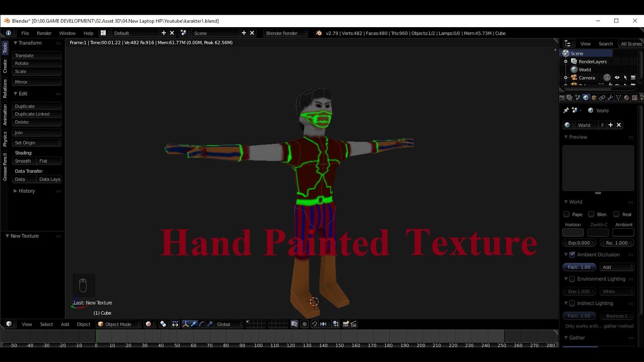Select the scale manipulator icon
644x362 pixels.
pos(209,324)
